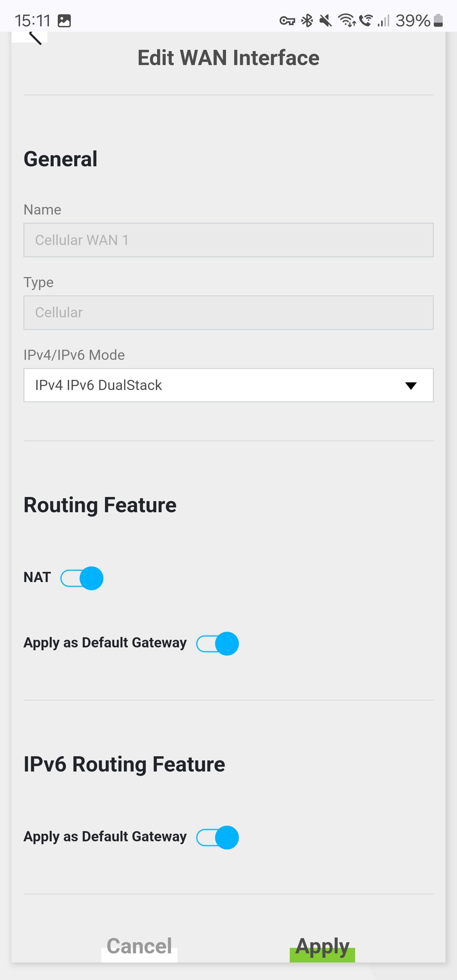457x980 pixels.
Task: Click the dropdown arrow for IPv4 IPv6 DualStack
Action: (x=411, y=386)
